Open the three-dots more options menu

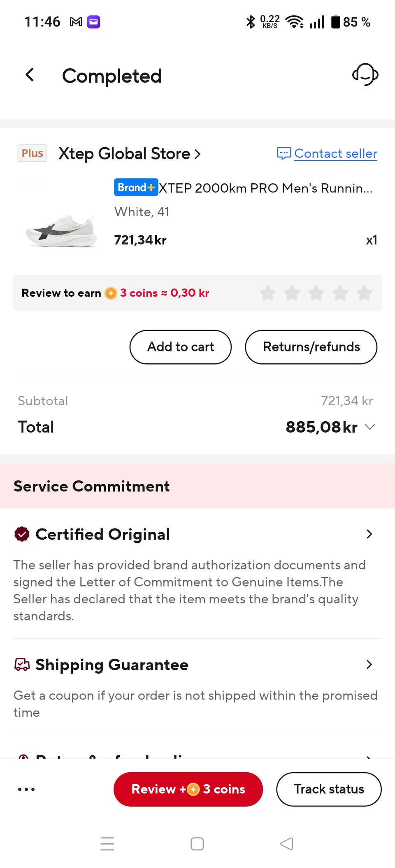click(26, 789)
